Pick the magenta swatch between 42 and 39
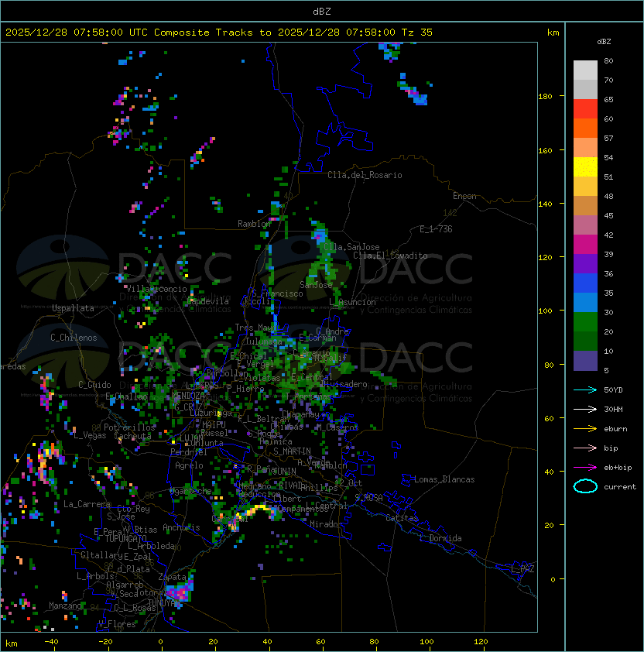This screenshot has height=652, width=644. click(x=585, y=245)
